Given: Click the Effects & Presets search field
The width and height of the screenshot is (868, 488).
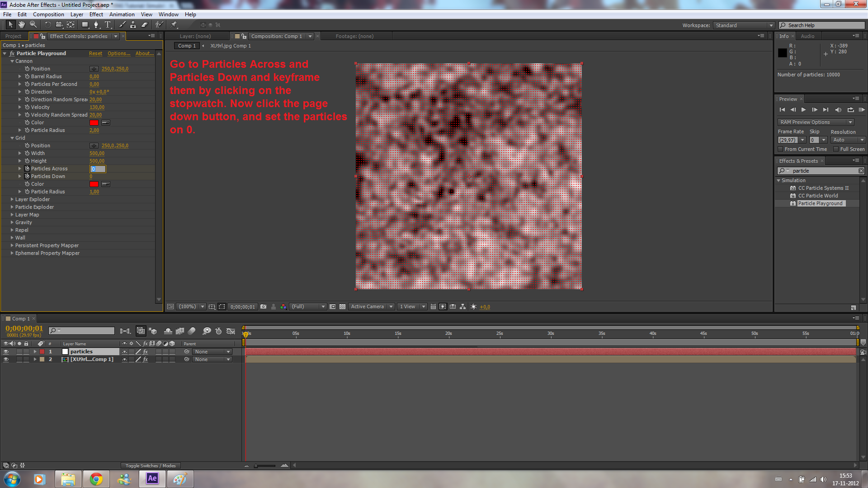Looking at the screenshot, I should coord(821,171).
